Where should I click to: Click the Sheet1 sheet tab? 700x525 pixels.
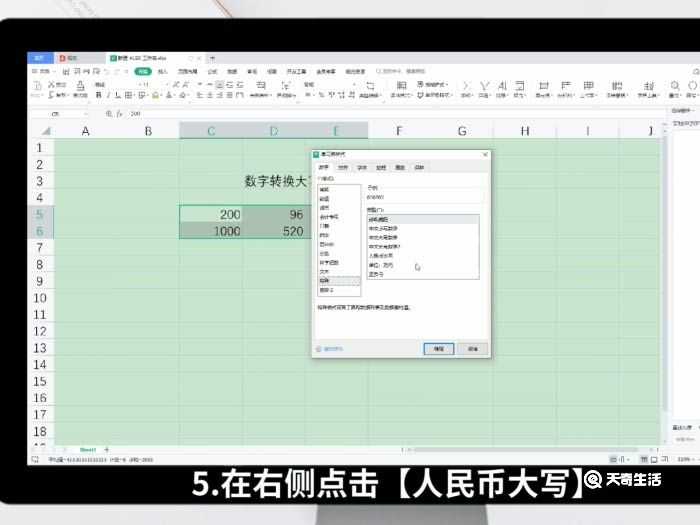(88, 450)
